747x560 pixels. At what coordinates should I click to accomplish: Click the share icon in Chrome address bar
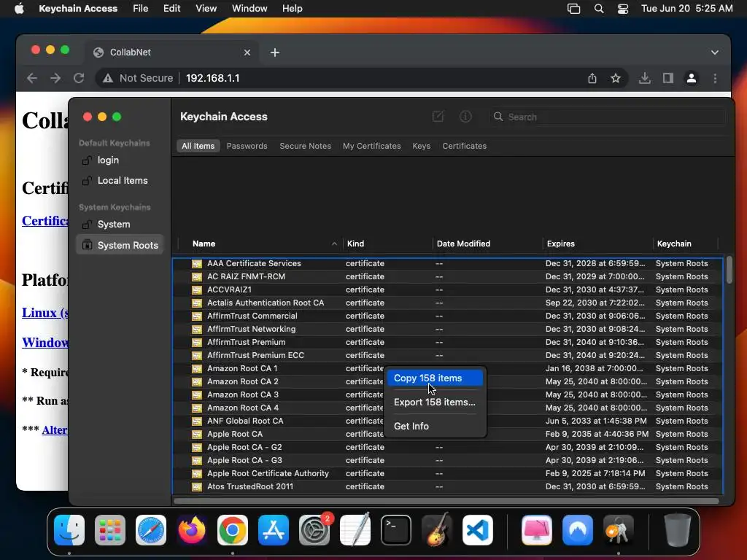592,78
